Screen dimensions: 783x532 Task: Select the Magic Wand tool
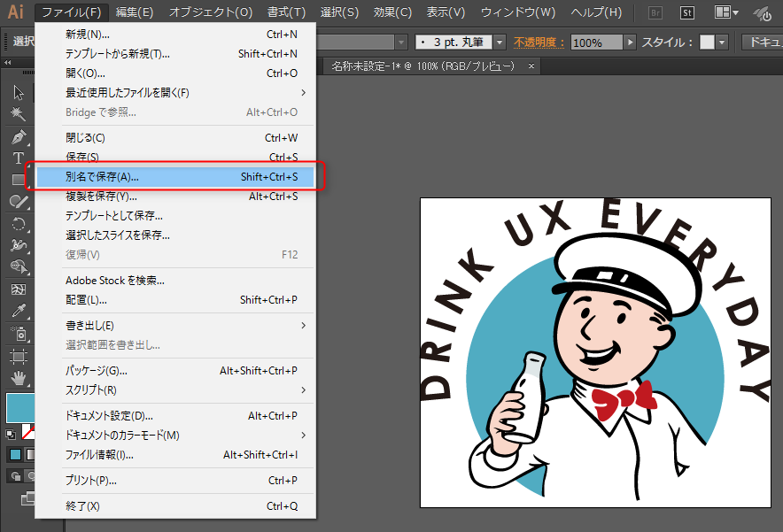pos(18,114)
